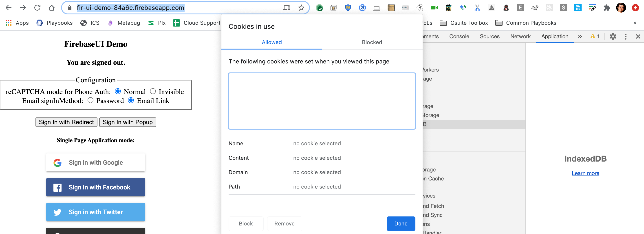
Task: Open DevTools settings gear
Action: click(613, 37)
